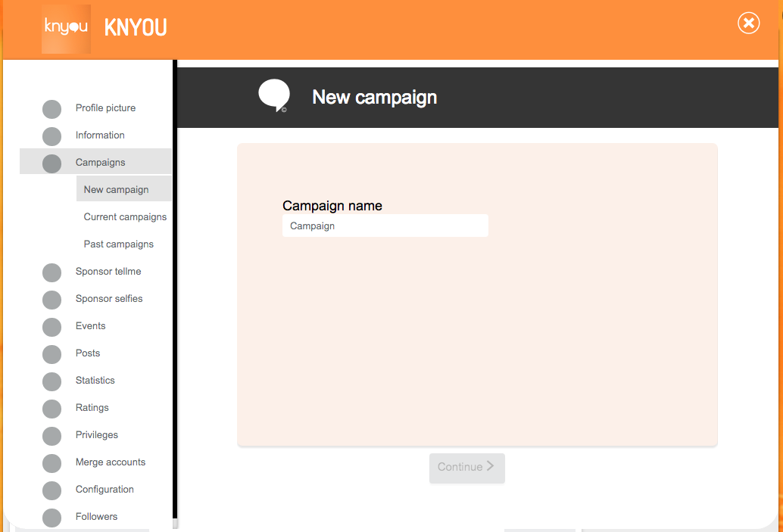Click the knyou logo in the header

point(66,29)
